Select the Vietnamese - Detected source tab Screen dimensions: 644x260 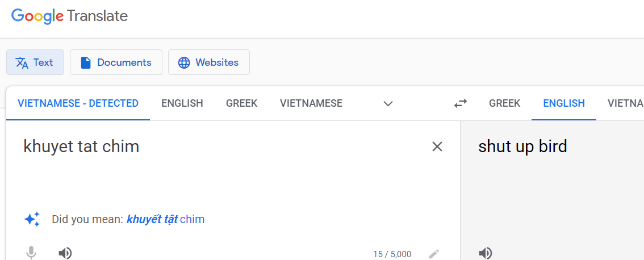78,103
